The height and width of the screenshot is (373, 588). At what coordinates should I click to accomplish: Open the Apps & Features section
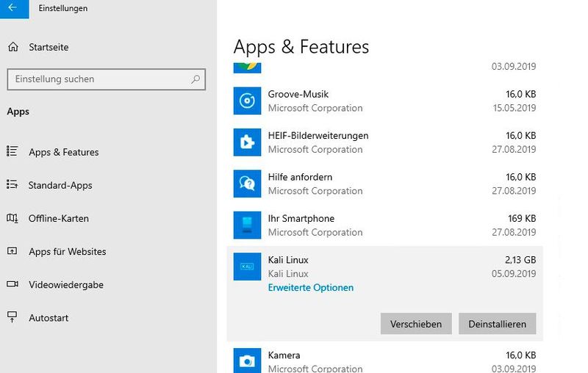tap(64, 152)
